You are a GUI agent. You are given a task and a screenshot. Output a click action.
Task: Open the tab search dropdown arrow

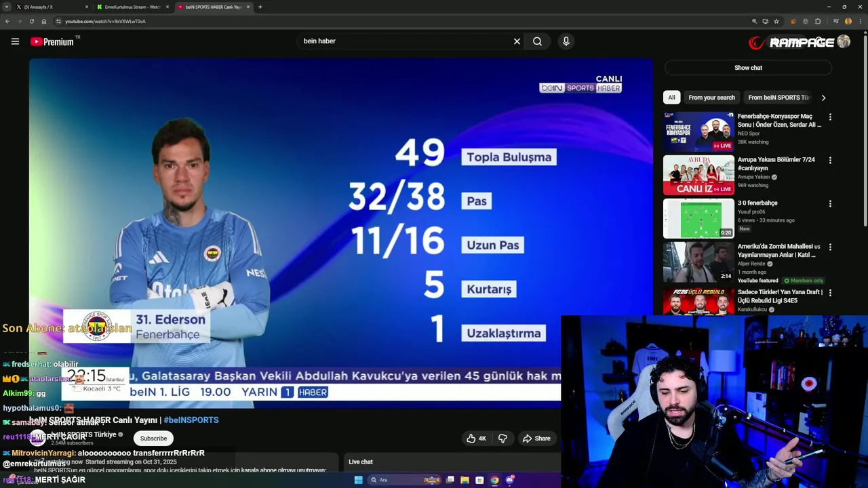pyautogui.click(x=6, y=7)
